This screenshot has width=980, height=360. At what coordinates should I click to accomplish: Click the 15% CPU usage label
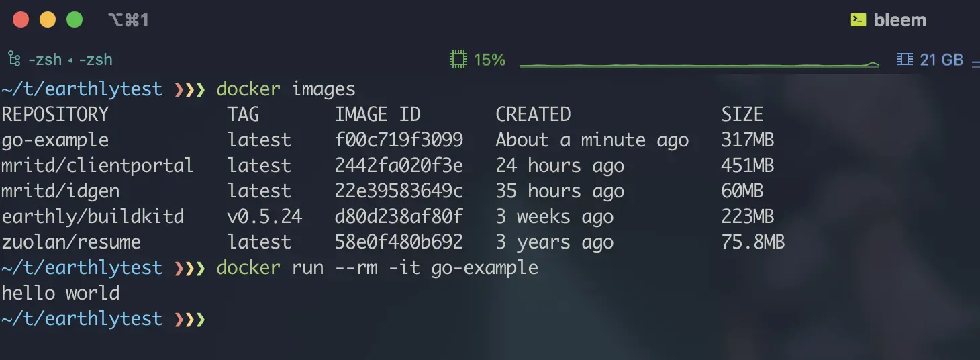point(489,60)
